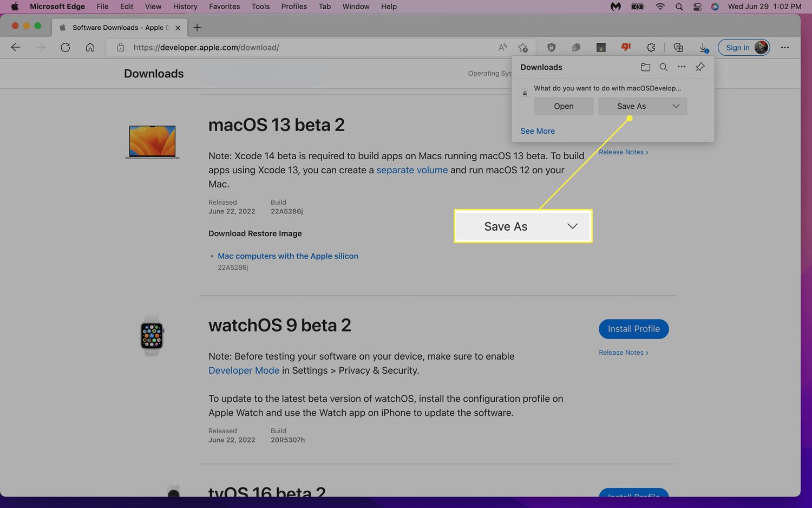The image size is (812, 508).
Task: Select the MacBook macOS 13 thumbnail
Action: pos(152,142)
